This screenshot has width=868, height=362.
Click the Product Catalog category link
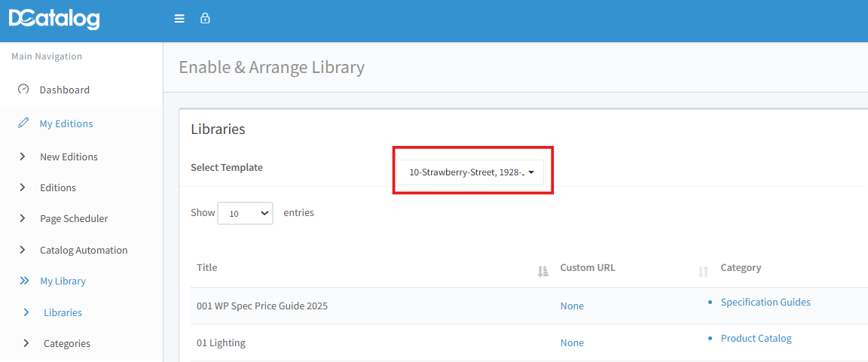(756, 338)
